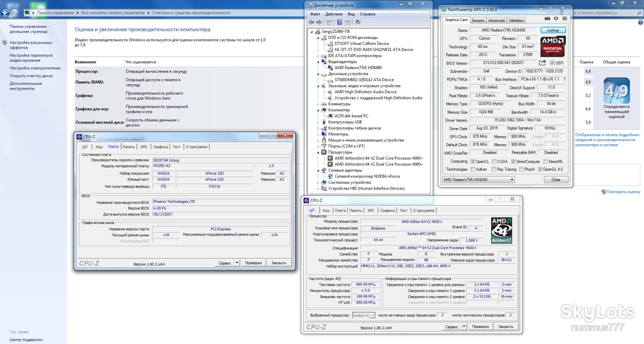This screenshot has width=644, height=344.
Task: Click the Explorer back navigation button
Action: tap(5, 13)
